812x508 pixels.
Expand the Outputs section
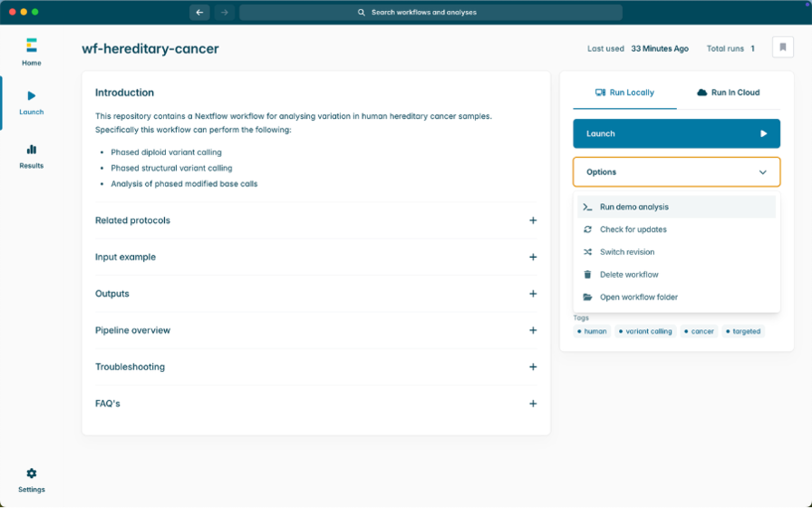[x=316, y=293]
